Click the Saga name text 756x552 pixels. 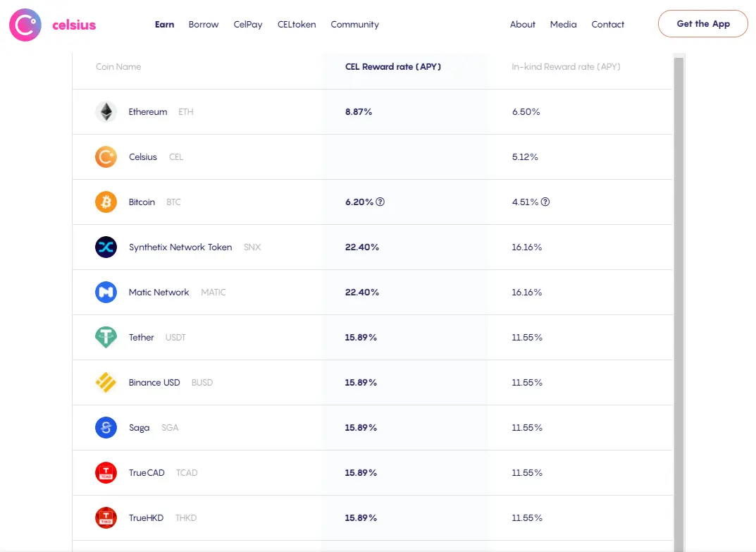pos(139,428)
